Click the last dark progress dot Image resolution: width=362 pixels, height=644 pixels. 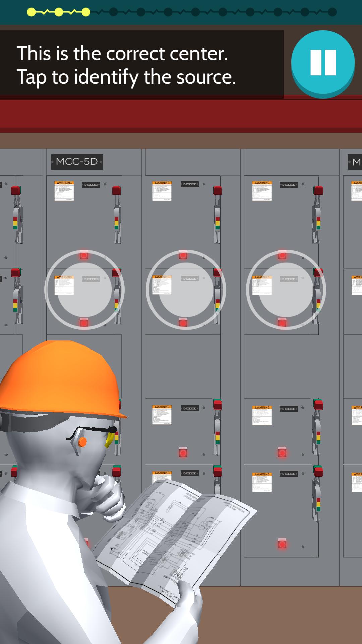click(x=332, y=12)
